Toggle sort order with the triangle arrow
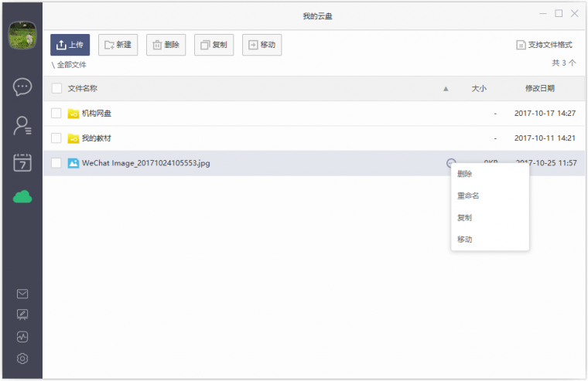588x381 pixels. pos(446,89)
